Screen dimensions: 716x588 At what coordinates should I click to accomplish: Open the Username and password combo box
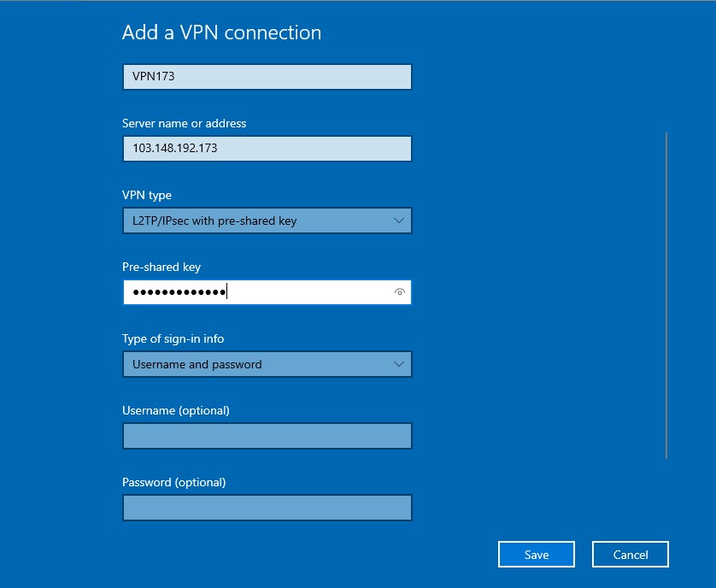click(x=267, y=364)
